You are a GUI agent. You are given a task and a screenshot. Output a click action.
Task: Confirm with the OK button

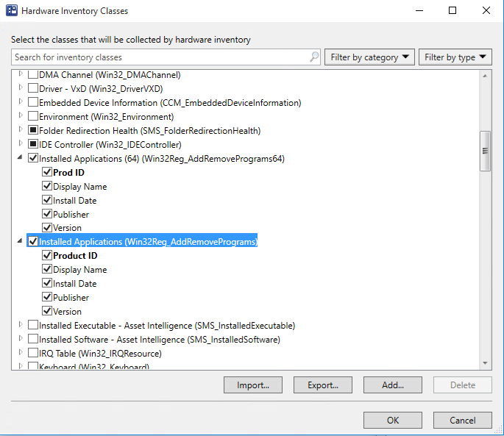(393, 421)
